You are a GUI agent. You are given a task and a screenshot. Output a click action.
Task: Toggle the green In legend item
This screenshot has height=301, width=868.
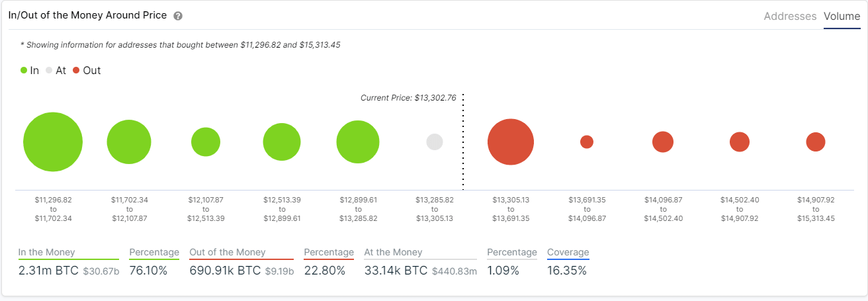click(30, 70)
